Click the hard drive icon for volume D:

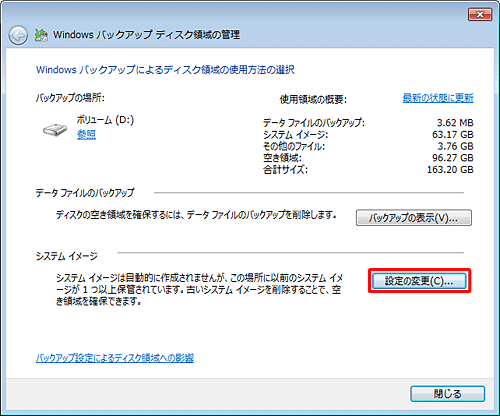coord(55,129)
